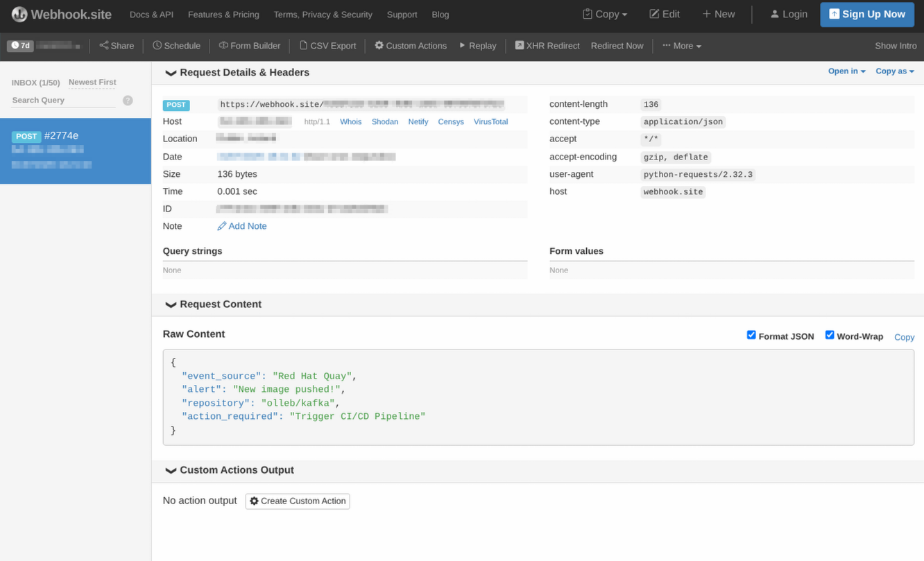The width and height of the screenshot is (924, 561).
Task: Open Features & Pricing
Action: pyautogui.click(x=223, y=15)
